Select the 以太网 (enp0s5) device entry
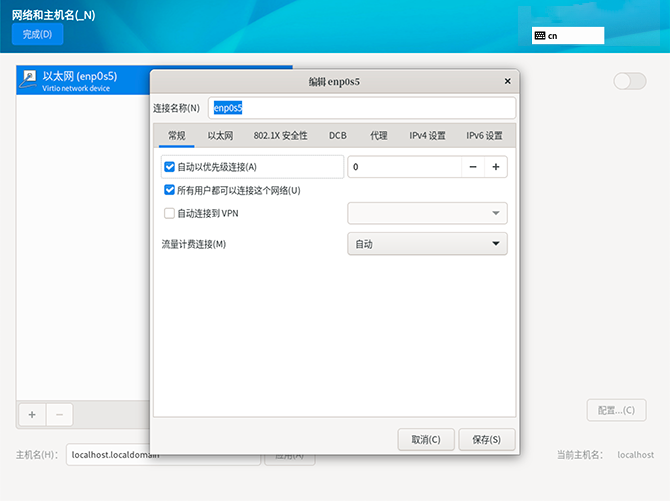Screen dimensions: 670x501 coord(80,80)
